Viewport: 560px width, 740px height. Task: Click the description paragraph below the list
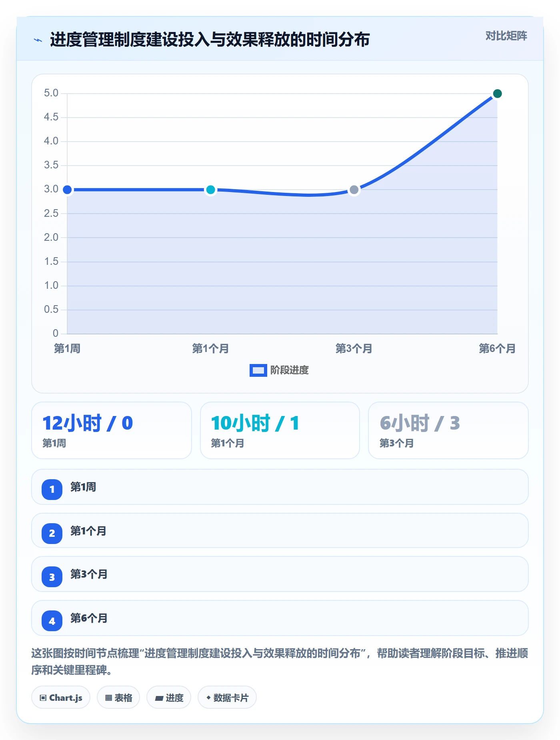pyautogui.click(x=280, y=662)
